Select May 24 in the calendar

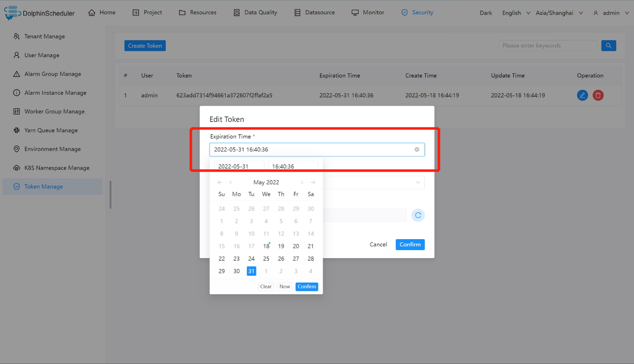coord(251,259)
